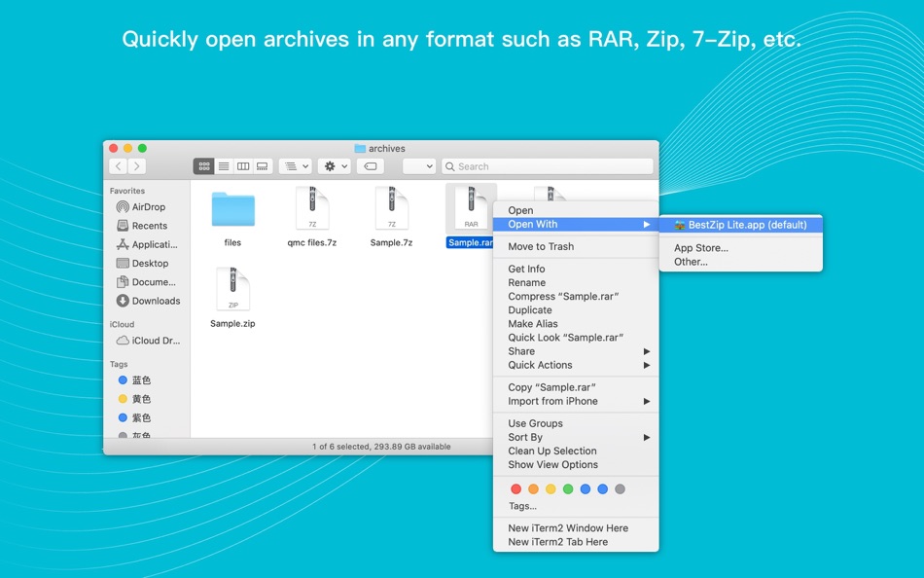
Task: Open the group-by arrangement dropdown
Action: tap(296, 166)
